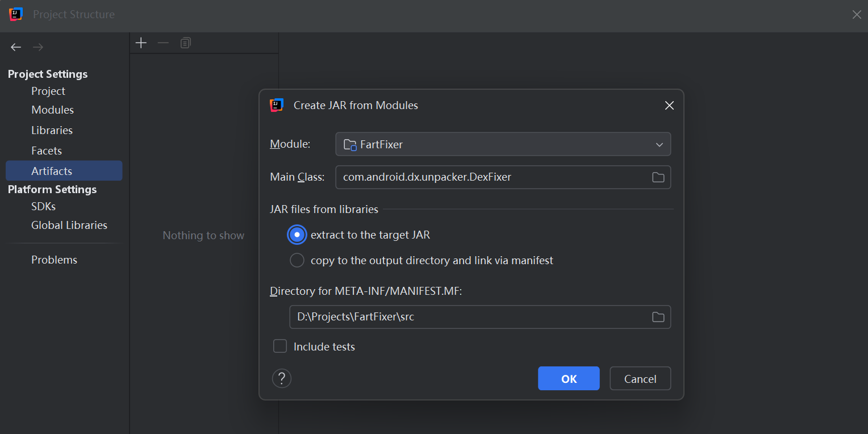The image size is (868, 434).
Task: Open the help question mark button
Action: 282,378
